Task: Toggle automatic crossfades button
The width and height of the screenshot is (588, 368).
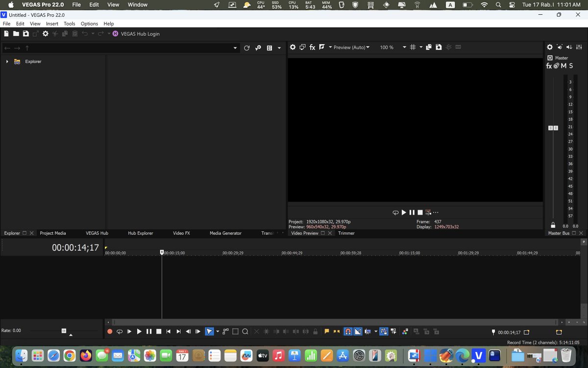Action: click(357, 332)
